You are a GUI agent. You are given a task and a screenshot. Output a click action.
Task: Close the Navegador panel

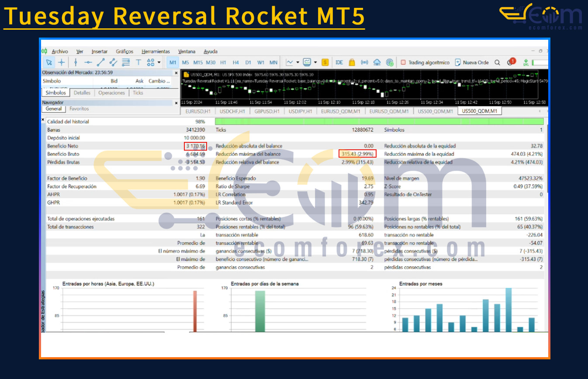click(x=176, y=103)
